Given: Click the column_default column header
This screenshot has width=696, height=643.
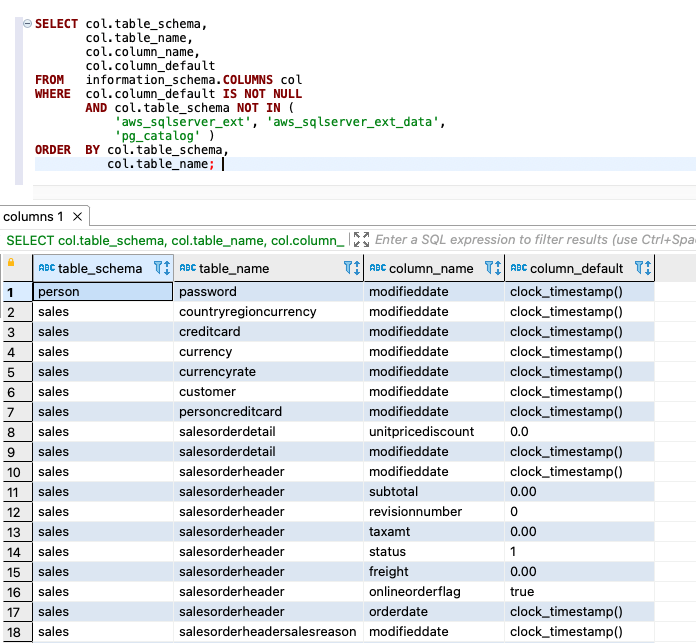Looking at the screenshot, I should click(576, 268).
